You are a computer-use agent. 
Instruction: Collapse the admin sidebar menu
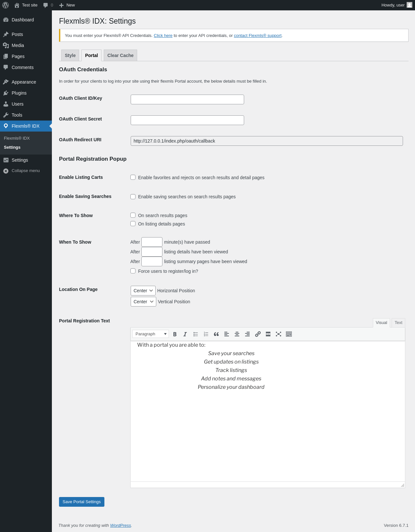coord(26,171)
